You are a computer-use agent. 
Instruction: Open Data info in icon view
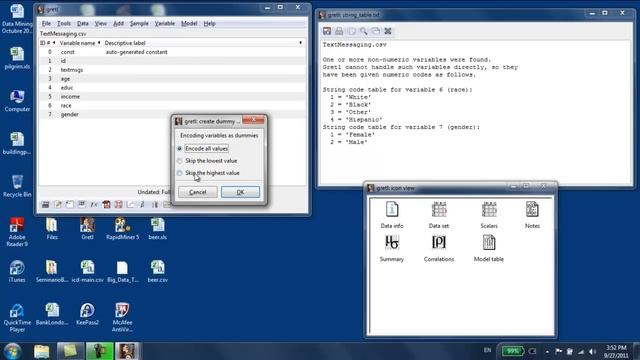click(x=392, y=214)
